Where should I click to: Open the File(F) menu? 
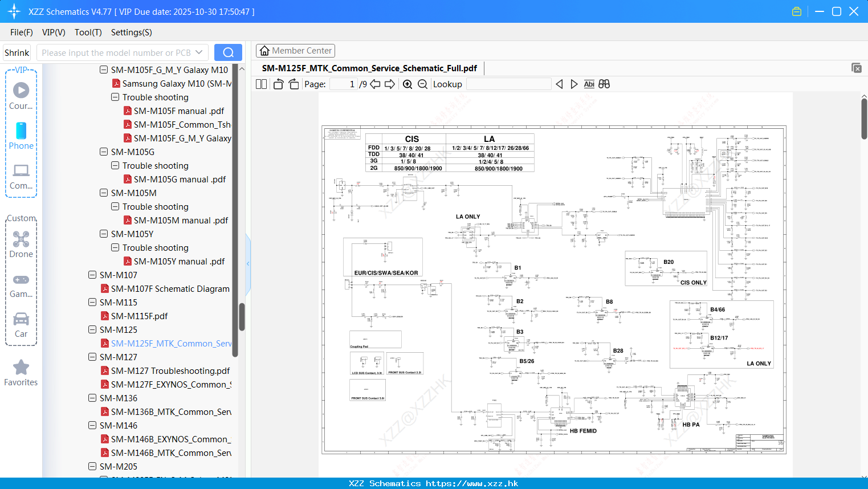22,32
